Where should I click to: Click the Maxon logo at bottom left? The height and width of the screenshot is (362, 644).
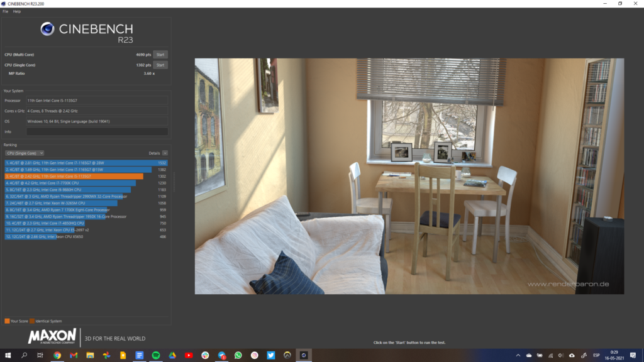tap(52, 337)
